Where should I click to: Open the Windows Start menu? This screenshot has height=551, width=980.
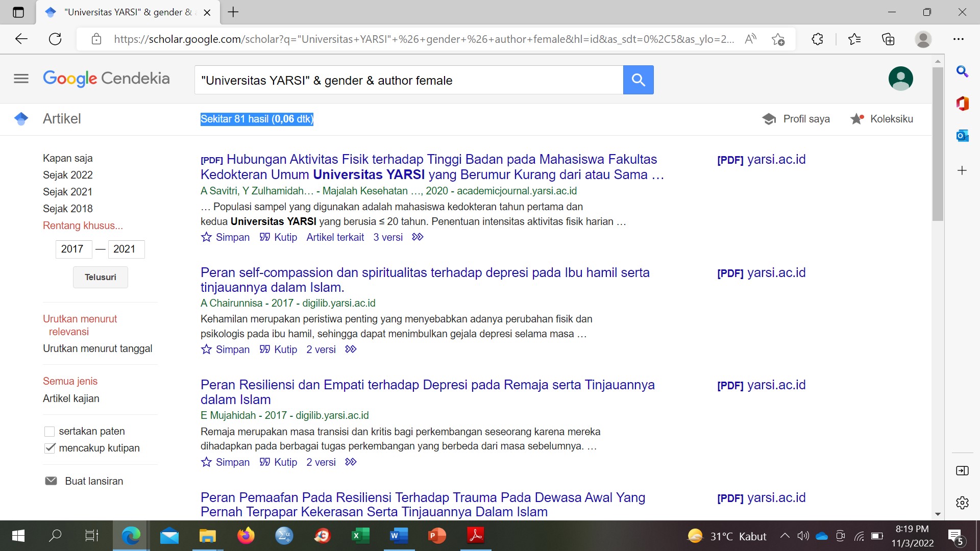18,536
